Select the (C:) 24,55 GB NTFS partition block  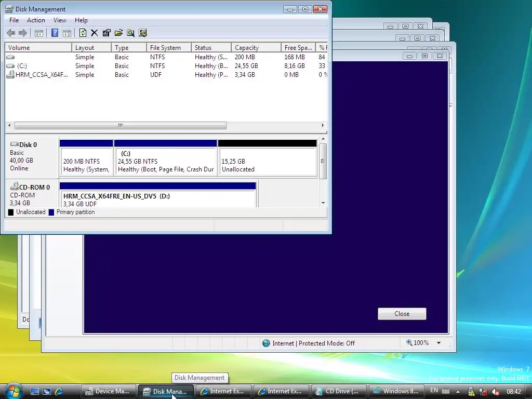click(x=166, y=158)
